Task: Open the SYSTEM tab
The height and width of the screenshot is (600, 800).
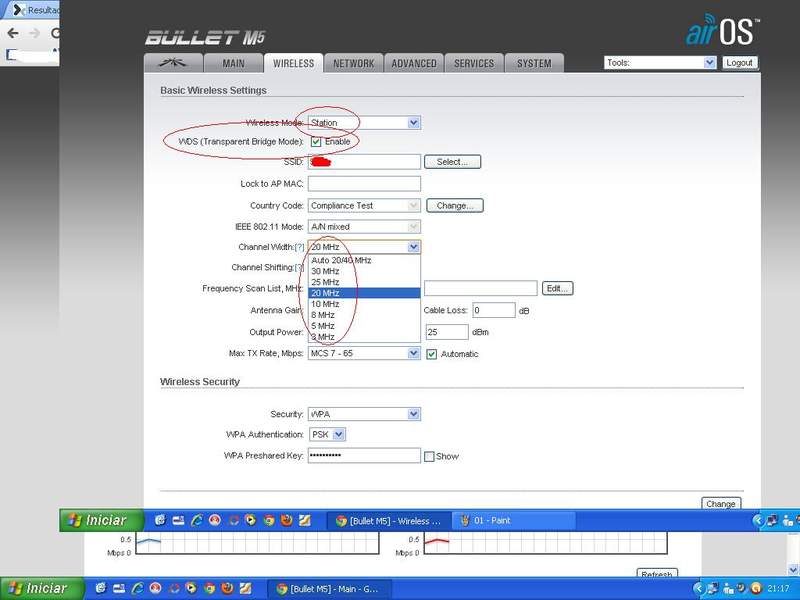Action: [534, 63]
